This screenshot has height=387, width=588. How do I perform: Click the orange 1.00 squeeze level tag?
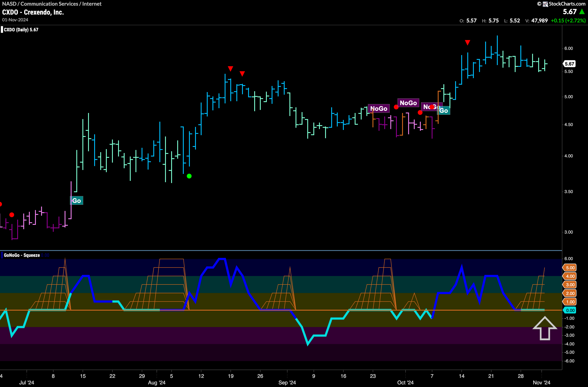pos(570,302)
